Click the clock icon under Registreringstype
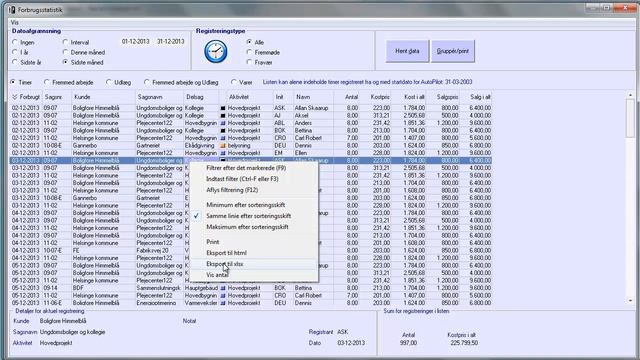This screenshot has height=360, width=640. (x=216, y=51)
